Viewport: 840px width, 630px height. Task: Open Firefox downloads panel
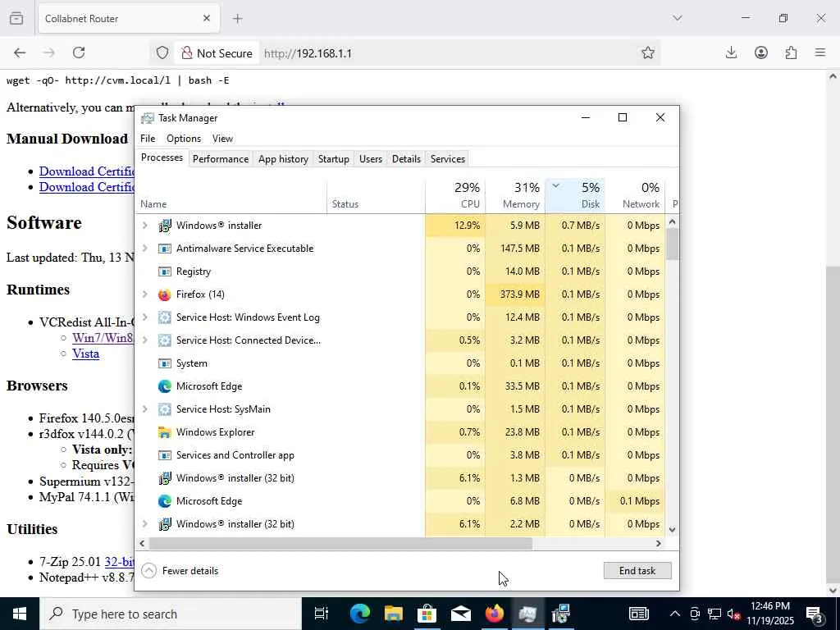731,52
